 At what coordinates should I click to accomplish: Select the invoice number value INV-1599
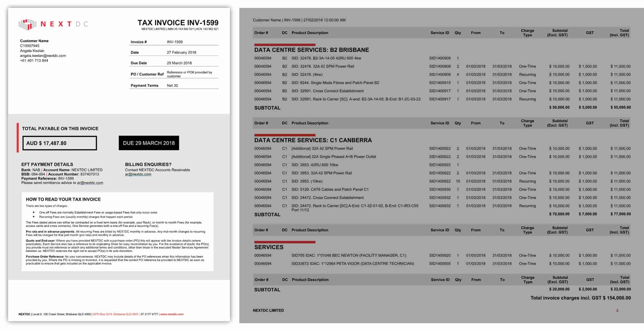pyautogui.click(x=175, y=42)
